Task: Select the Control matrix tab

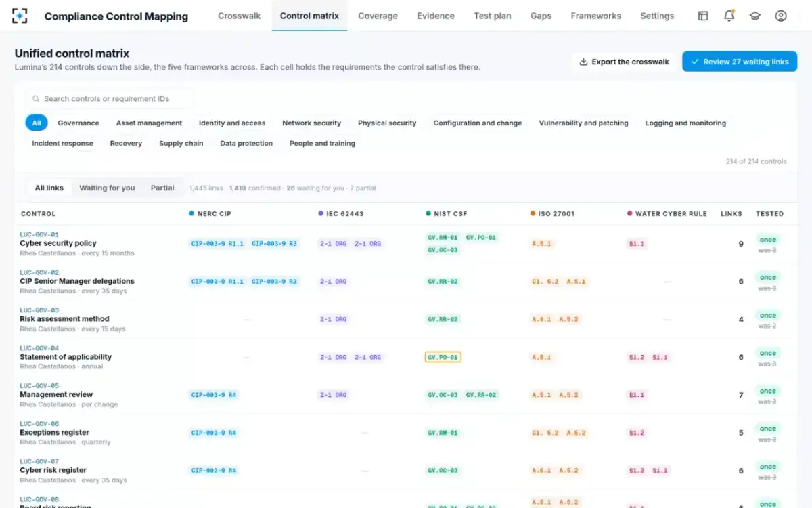Action: click(309, 16)
